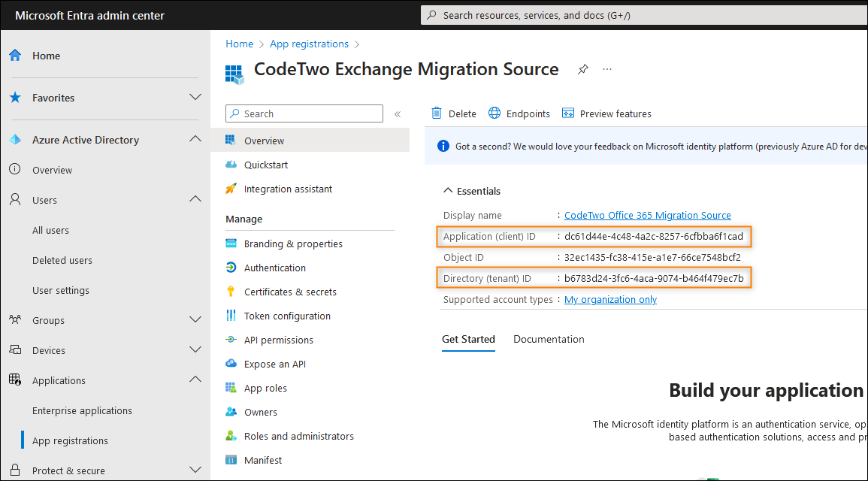Screen dimensions: 868x481
Task: Click Home breadcrumb link
Action: coord(239,44)
